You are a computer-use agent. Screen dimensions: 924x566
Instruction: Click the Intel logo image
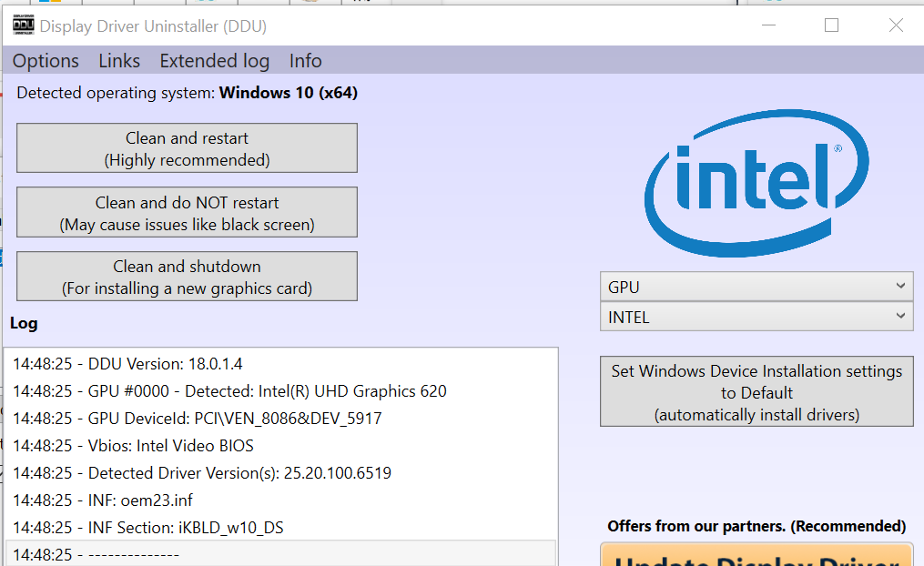(x=756, y=183)
